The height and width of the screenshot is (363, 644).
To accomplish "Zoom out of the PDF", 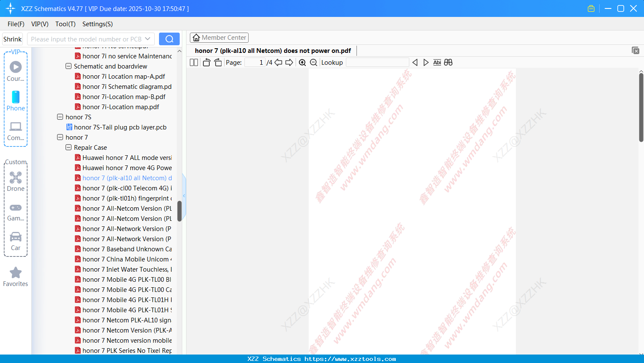I will 313,62.
